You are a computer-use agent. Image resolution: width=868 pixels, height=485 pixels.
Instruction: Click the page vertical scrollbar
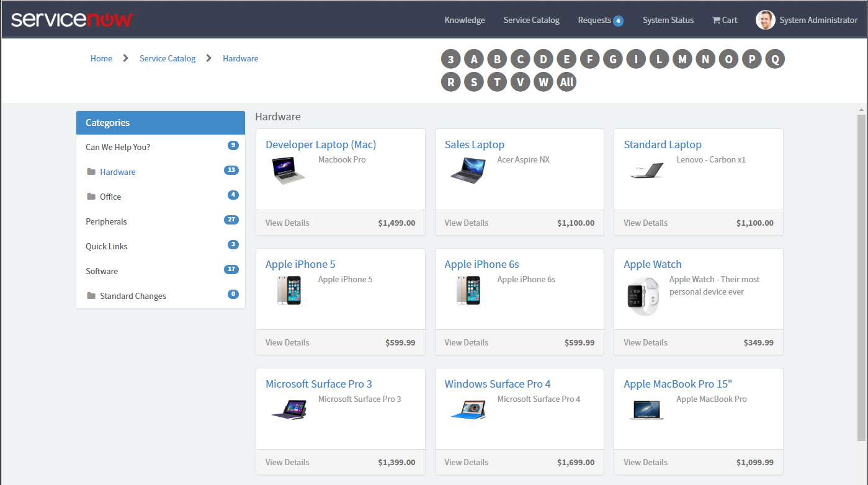pos(861,277)
